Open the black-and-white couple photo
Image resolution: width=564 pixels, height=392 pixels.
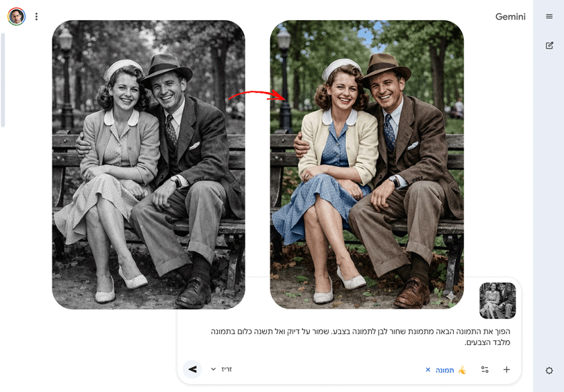(149, 165)
